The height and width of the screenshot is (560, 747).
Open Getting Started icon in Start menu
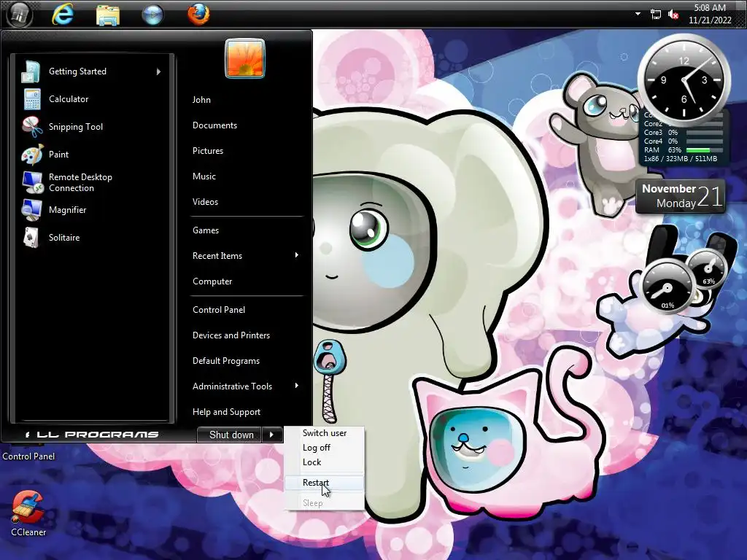(31, 72)
